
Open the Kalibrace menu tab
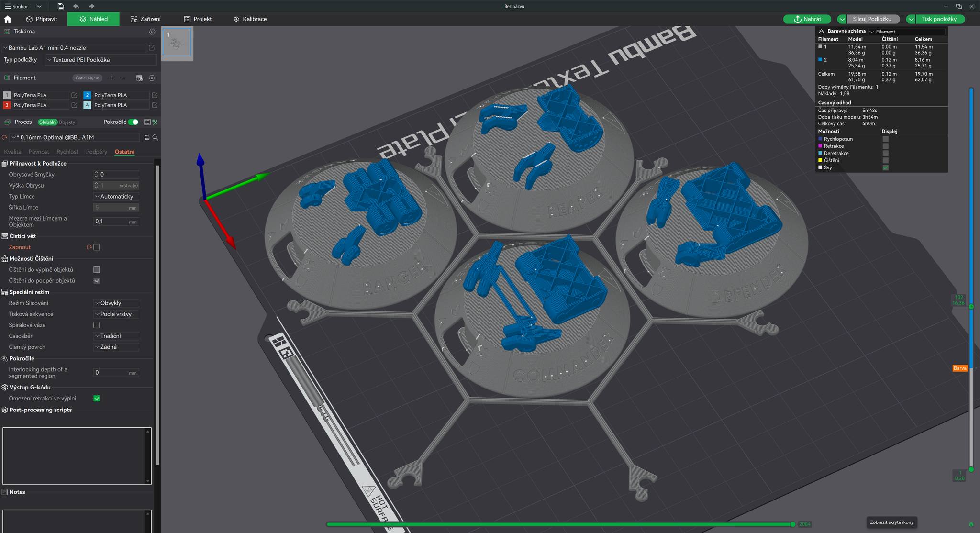pyautogui.click(x=250, y=19)
